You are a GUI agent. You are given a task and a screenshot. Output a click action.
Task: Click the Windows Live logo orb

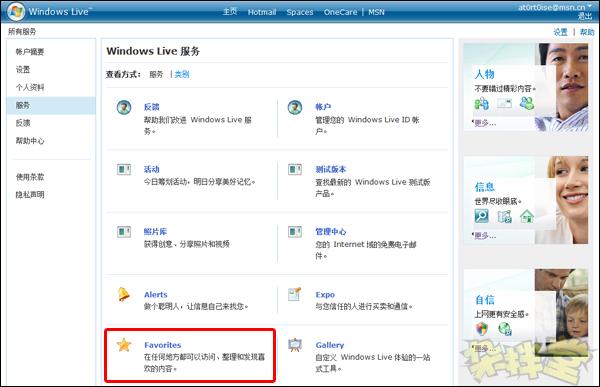(16, 11)
